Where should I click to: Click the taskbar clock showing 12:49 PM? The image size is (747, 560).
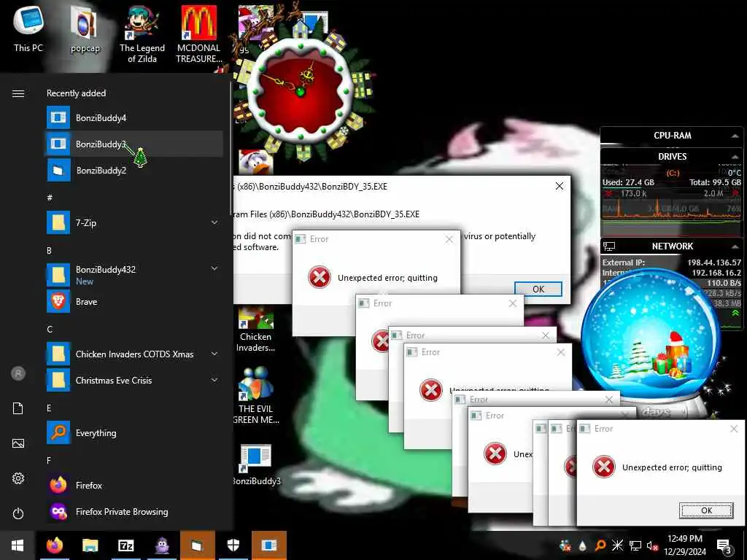[x=684, y=545]
